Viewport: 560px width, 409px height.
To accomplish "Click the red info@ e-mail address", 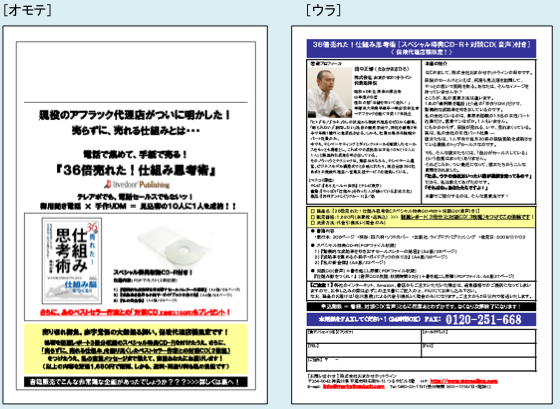I will 354,386.
